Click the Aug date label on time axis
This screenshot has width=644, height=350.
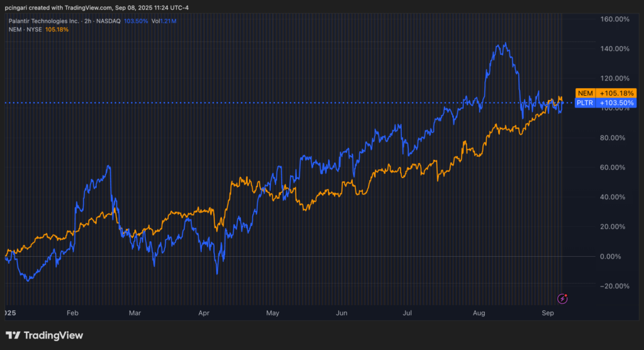pos(479,313)
